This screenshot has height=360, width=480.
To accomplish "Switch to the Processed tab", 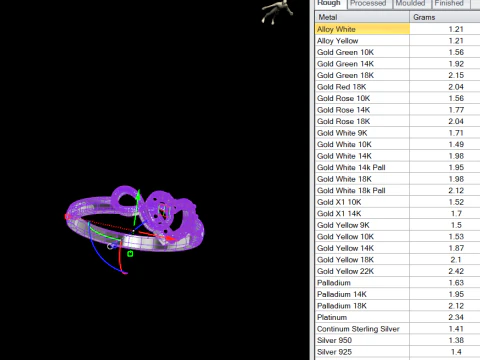I will [x=368, y=4].
